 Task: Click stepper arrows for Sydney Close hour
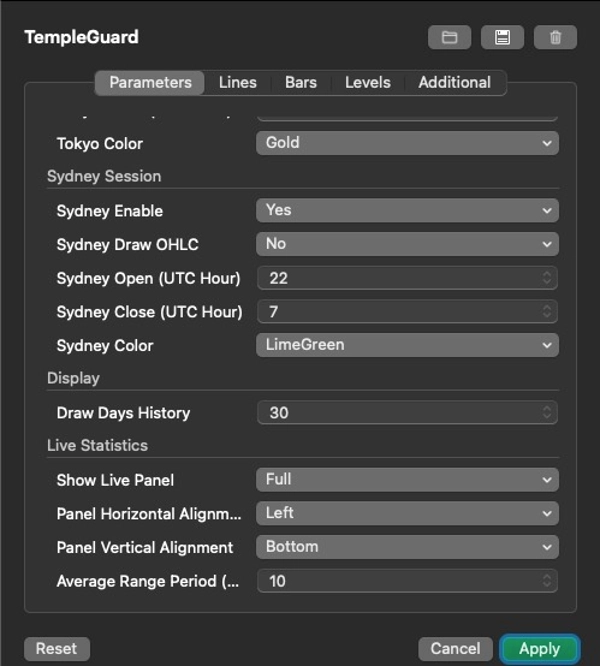[547, 312]
